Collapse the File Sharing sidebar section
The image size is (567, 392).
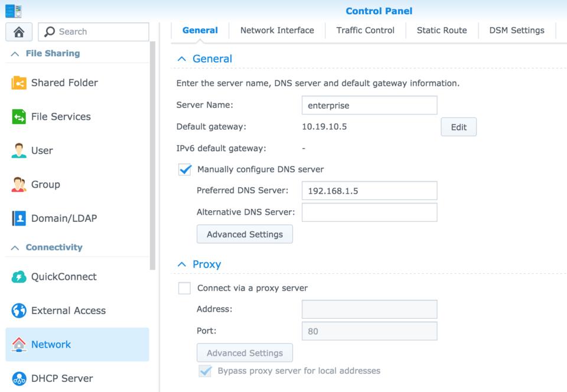pos(15,54)
